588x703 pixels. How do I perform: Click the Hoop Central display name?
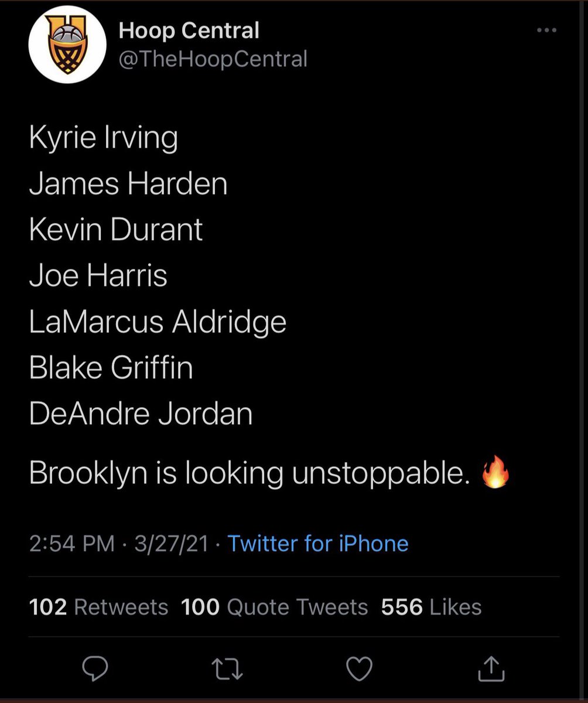click(x=189, y=30)
